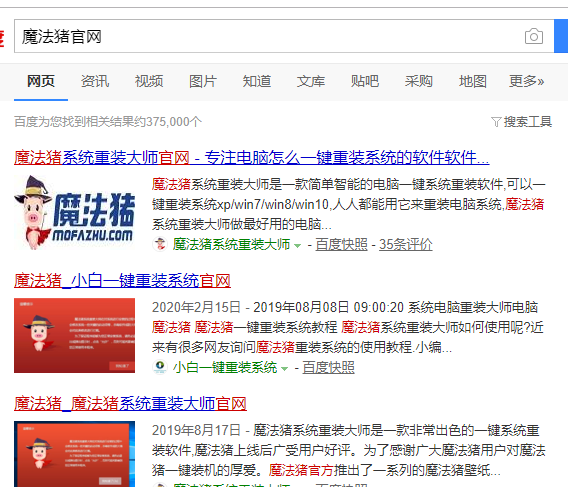Select the 网页 tab
This screenshot has height=487, width=568.
coord(41,81)
